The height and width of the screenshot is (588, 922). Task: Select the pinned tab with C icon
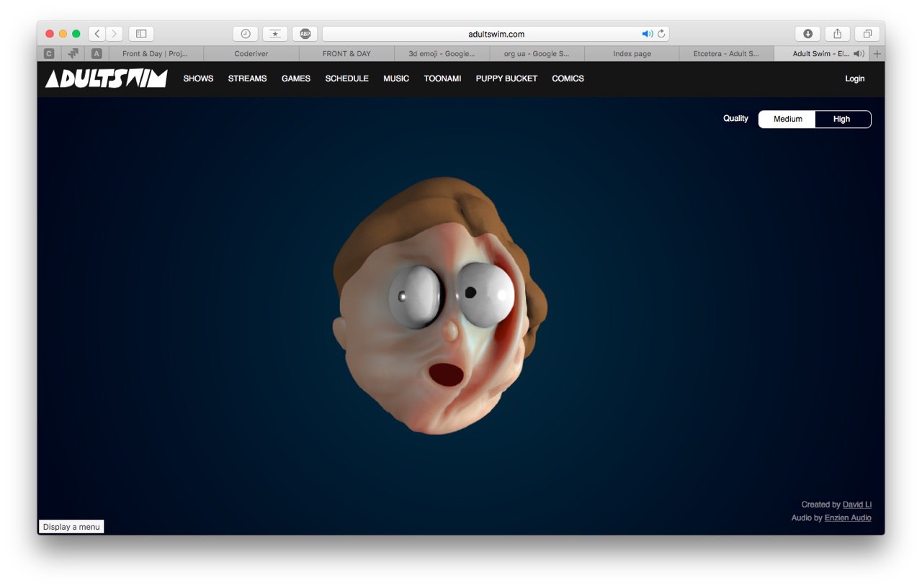click(x=49, y=54)
